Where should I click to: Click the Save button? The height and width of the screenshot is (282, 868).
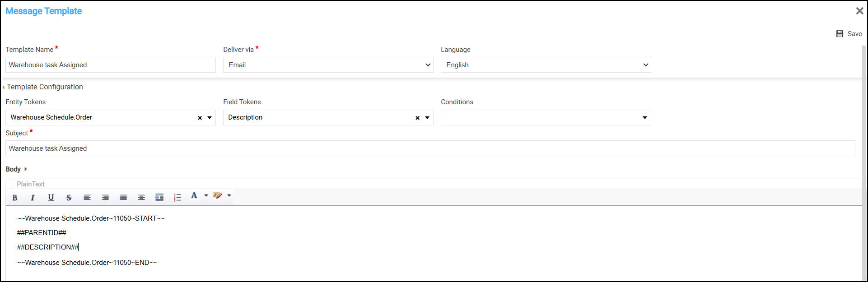point(849,34)
